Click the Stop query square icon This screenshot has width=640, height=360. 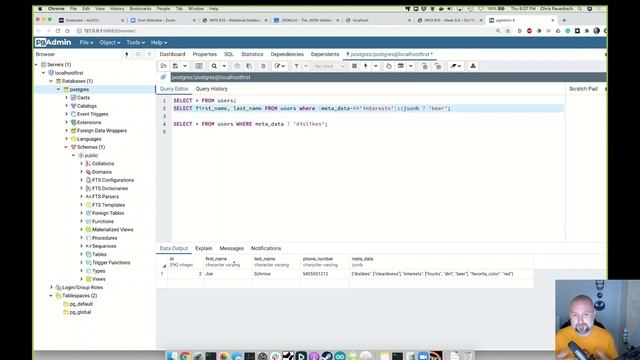(x=354, y=66)
